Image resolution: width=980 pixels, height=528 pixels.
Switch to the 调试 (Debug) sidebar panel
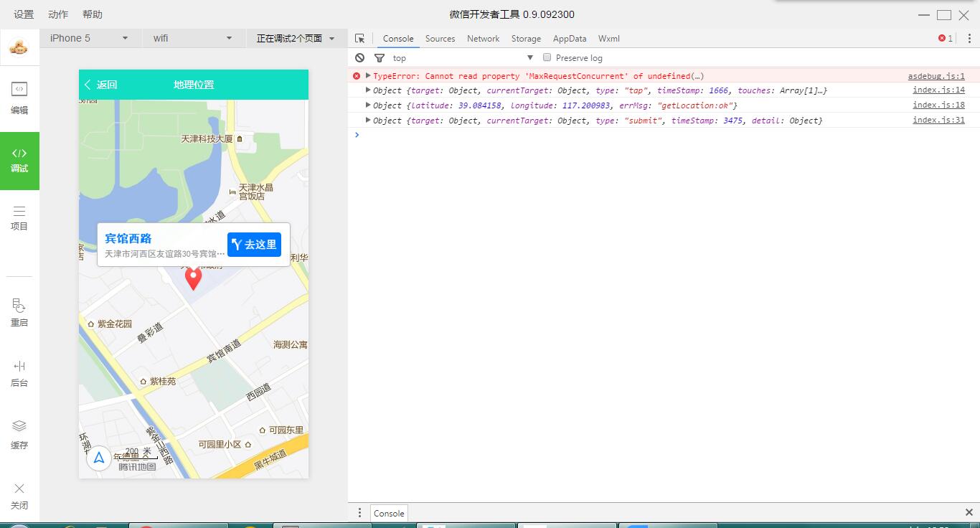(x=19, y=161)
